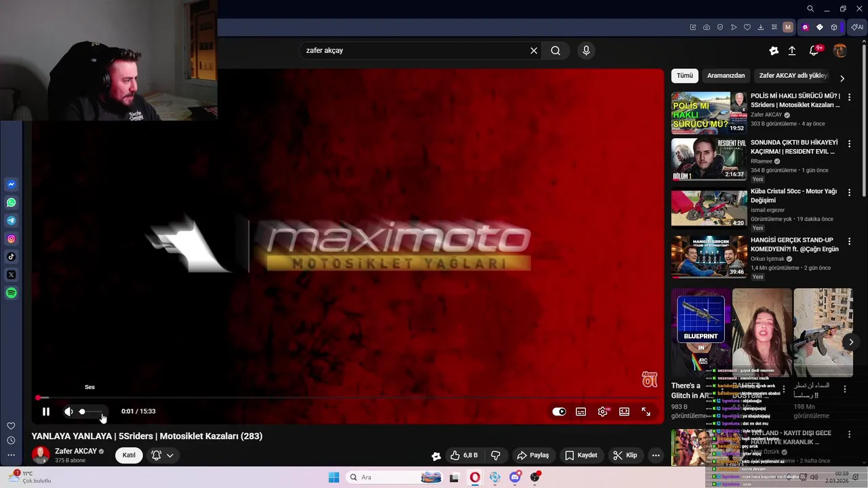This screenshot has width=868, height=488.
Task: Pause the video with the pause button
Action: coord(46,411)
